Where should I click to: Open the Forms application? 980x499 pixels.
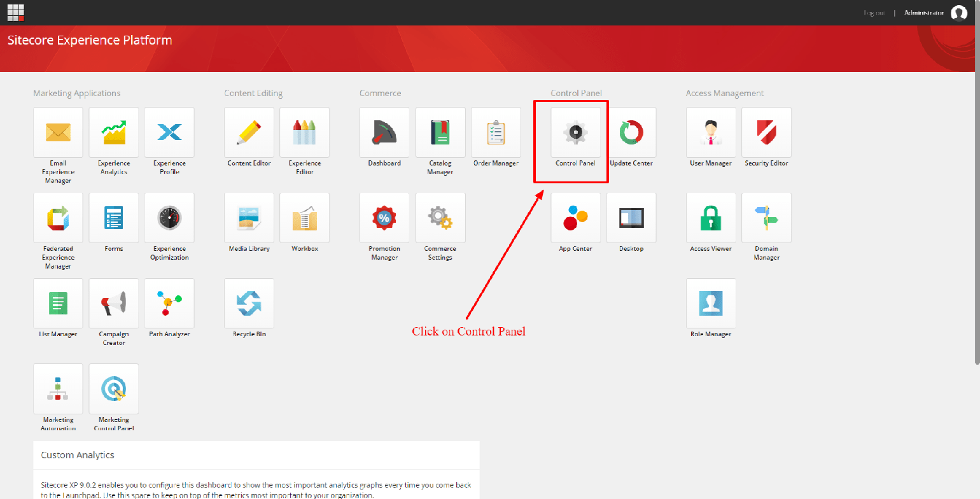point(114,218)
